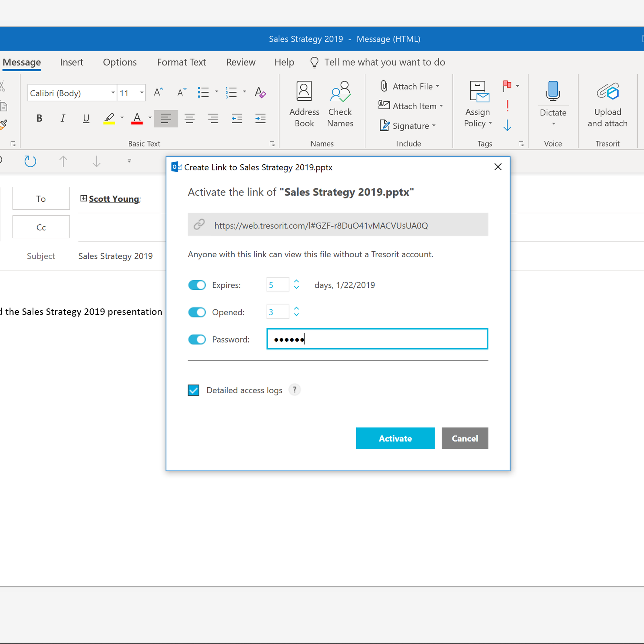This screenshot has height=644, width=644.
Task: Click Tell me what you want search
Action: pyautogui.click(x=378, y=62)
